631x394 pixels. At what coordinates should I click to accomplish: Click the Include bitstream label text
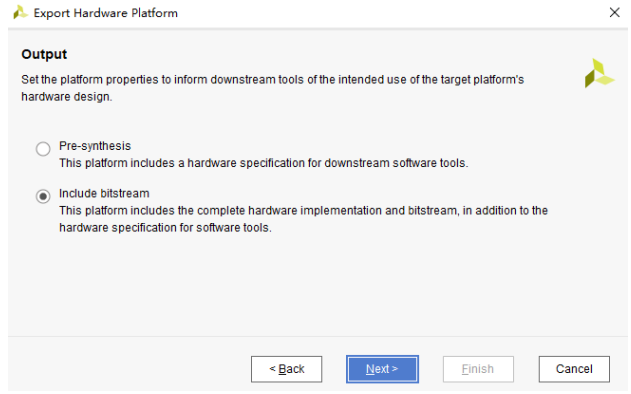click(104, 194)
